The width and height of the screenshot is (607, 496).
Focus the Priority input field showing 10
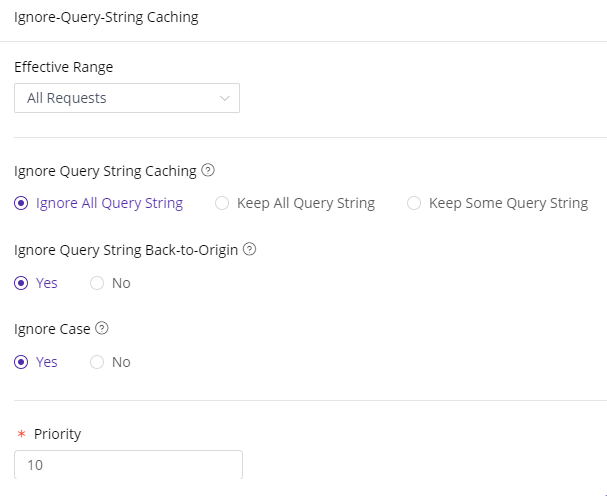click(x=129, y=465)
